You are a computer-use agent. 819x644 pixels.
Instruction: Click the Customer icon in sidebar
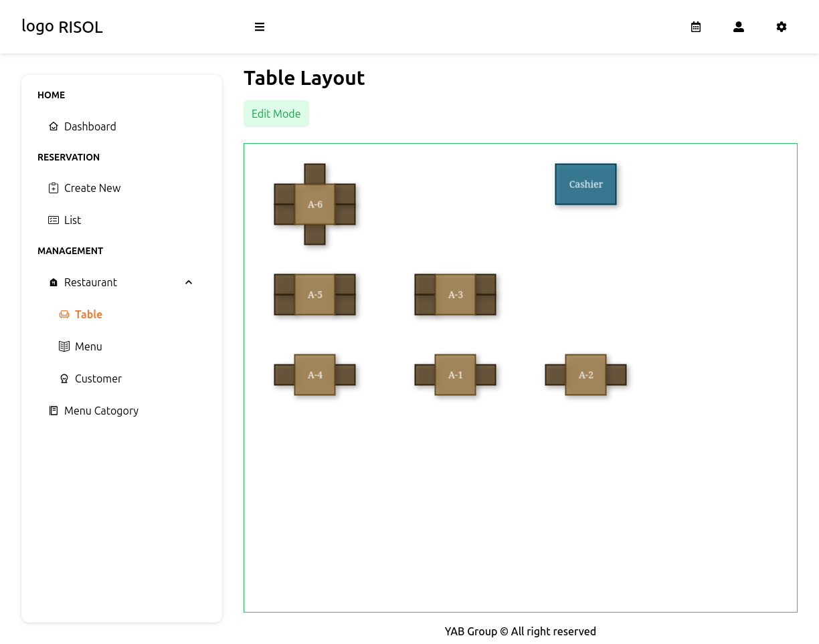[64, 378]
